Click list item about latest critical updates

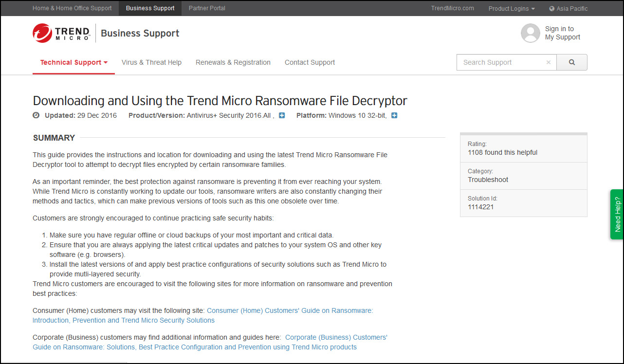(216, 250)
